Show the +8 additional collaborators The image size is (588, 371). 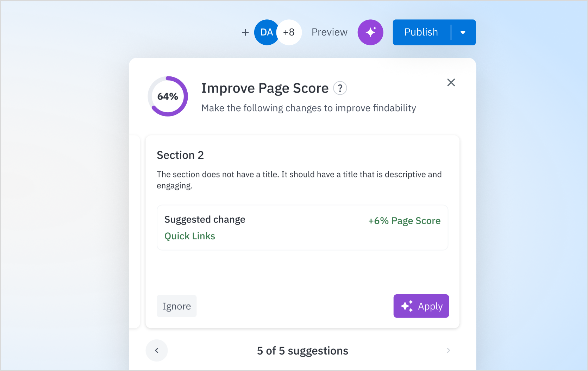pyautogui.click(x=289, y=32)
